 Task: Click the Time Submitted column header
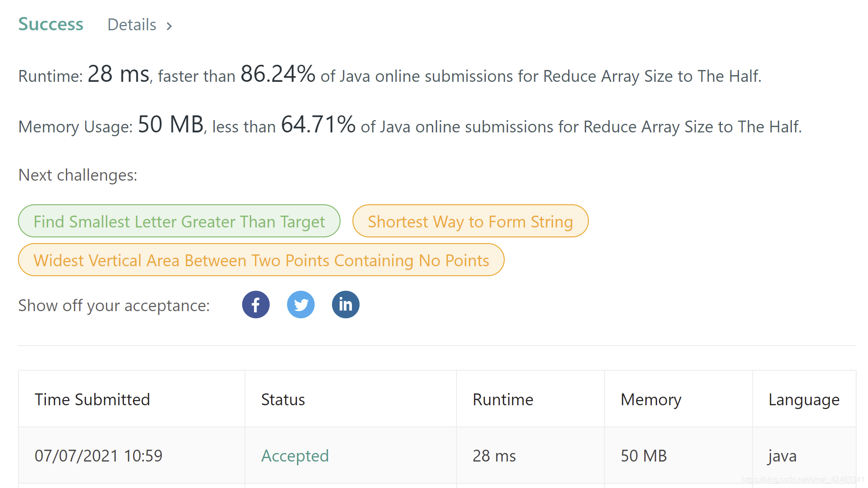coord(92,400)
